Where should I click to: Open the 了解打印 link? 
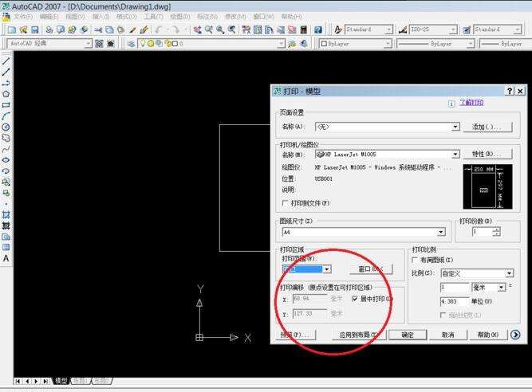pyautogui.click(x=471, y=102)
